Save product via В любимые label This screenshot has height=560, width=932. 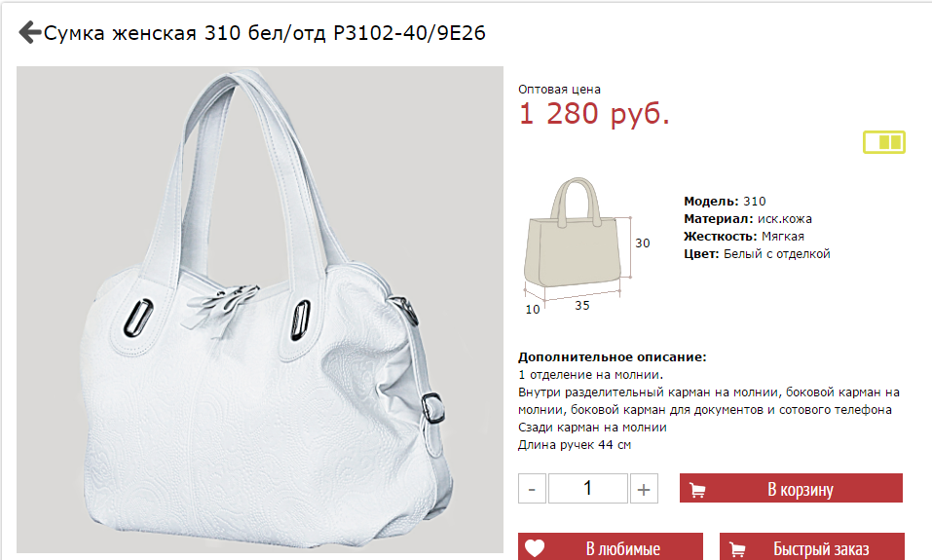point(623,548)
